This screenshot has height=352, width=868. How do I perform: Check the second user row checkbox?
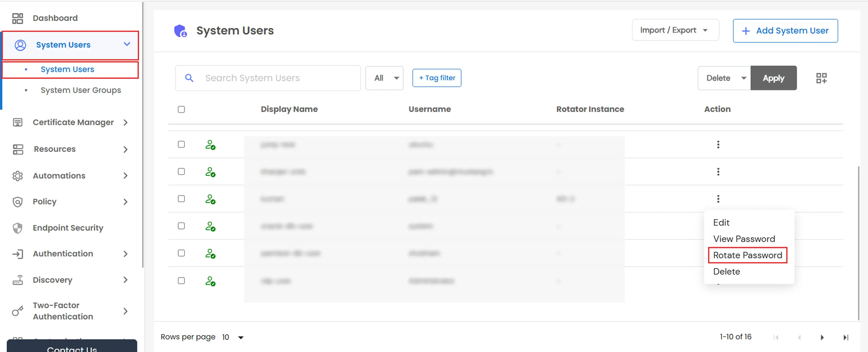[x=181, y=172]
